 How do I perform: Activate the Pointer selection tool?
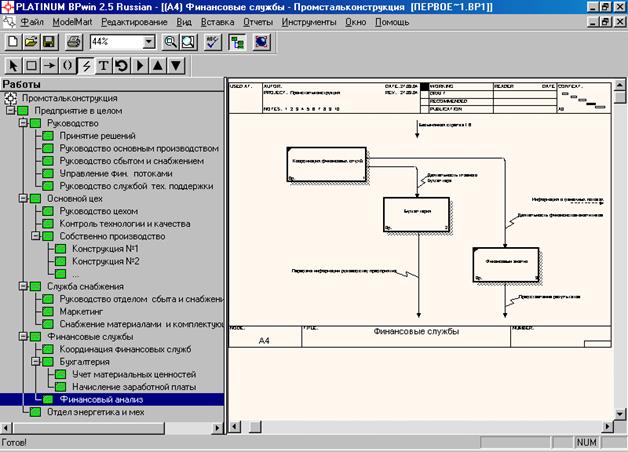pos(14,66)
